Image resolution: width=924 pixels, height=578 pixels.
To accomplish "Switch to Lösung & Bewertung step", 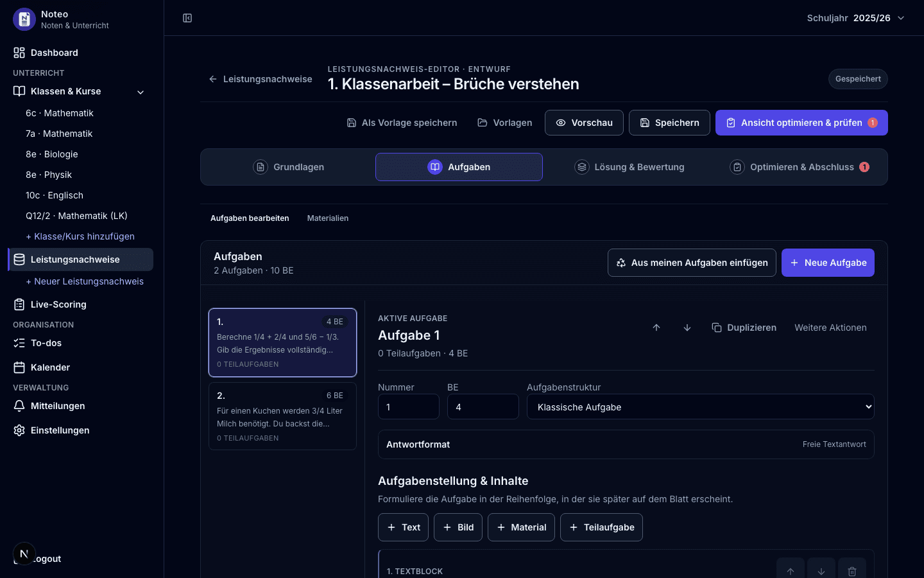I will 629,167.
